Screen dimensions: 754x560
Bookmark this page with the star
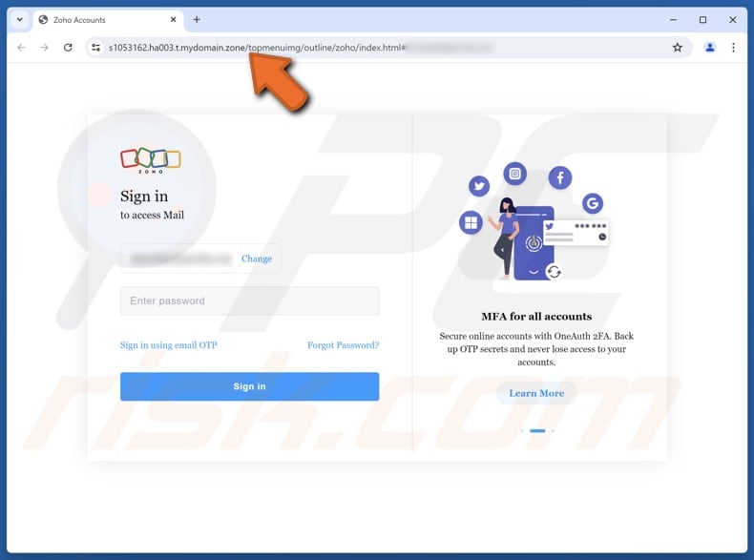[678, 47]
